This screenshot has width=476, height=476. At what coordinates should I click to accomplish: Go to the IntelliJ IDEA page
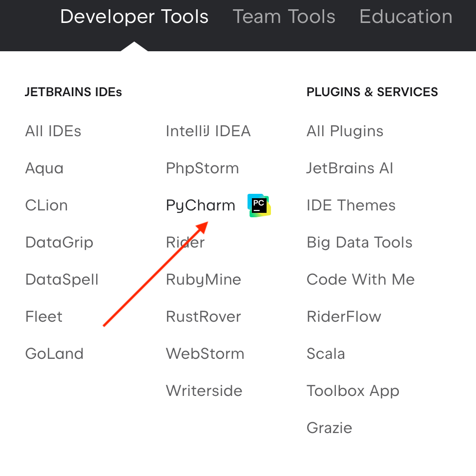pos(208,131)
